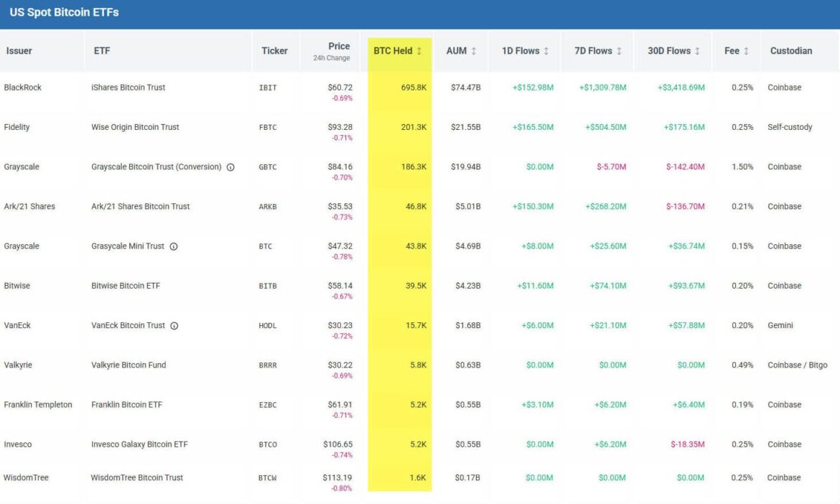Click the ETF column header
840x504 pixels.
click(102, 51)
